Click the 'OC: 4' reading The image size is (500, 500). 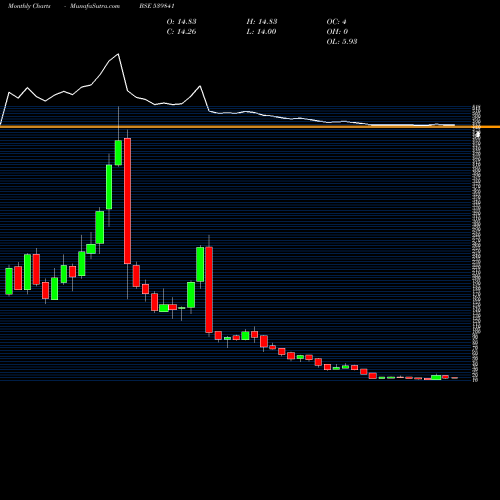point(336,22)
